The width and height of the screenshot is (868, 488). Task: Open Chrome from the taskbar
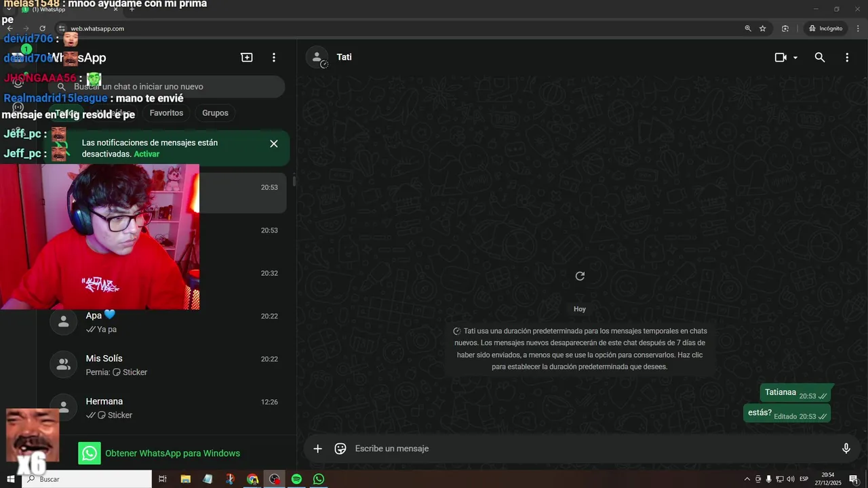(252, 479)
